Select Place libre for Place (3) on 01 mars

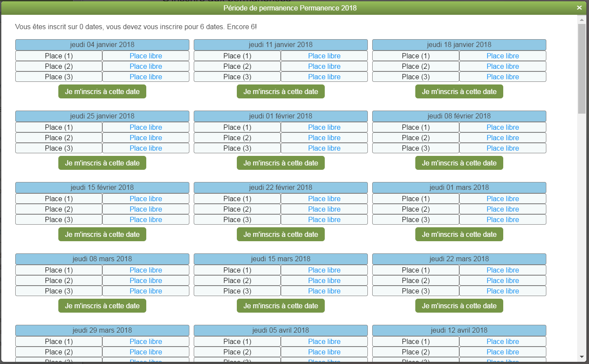tap(503, 219)
